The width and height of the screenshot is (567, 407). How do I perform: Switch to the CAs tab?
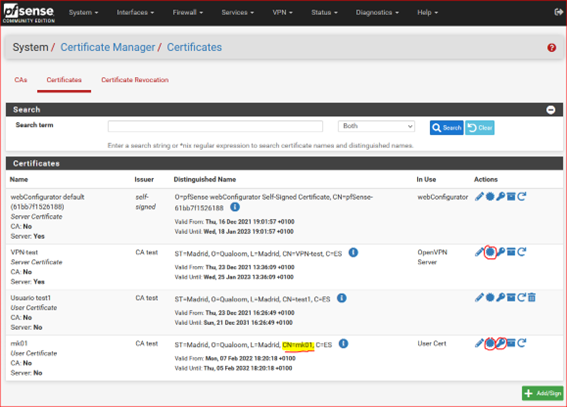pos(21,80)
